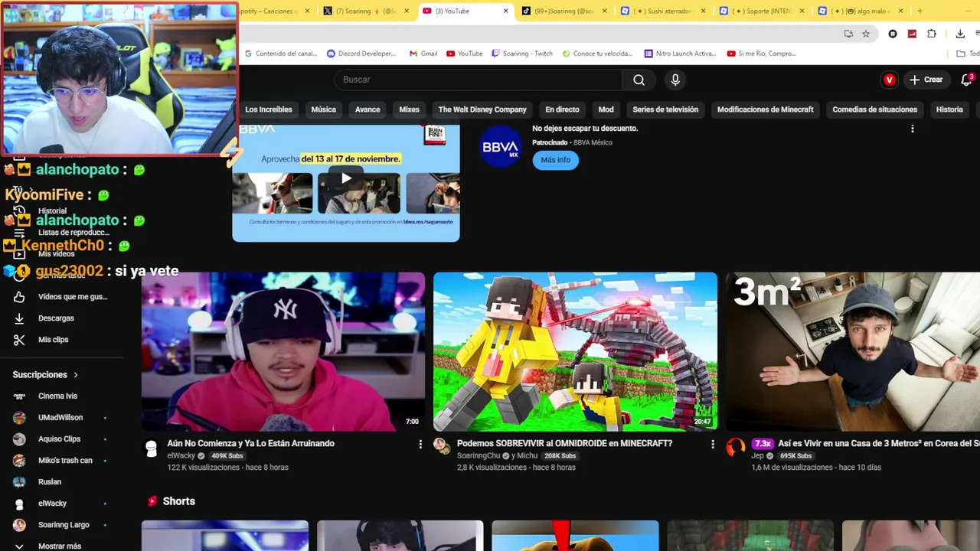Open UMadWillson subscription
The image size is (980, 551).
click(x=60, y=418)
